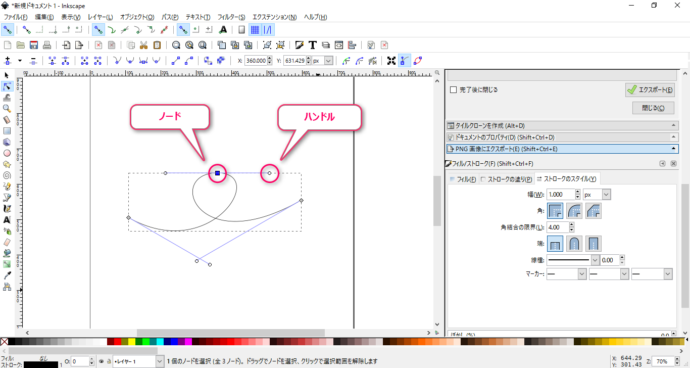Select the Text tool in toolbox

(7, 220)
